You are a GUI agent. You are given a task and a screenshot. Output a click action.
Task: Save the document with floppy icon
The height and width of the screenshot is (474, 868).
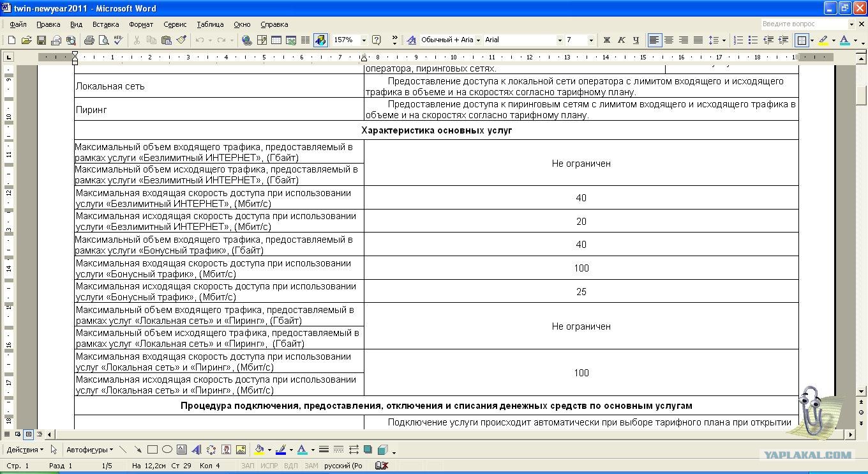(41, 40)
